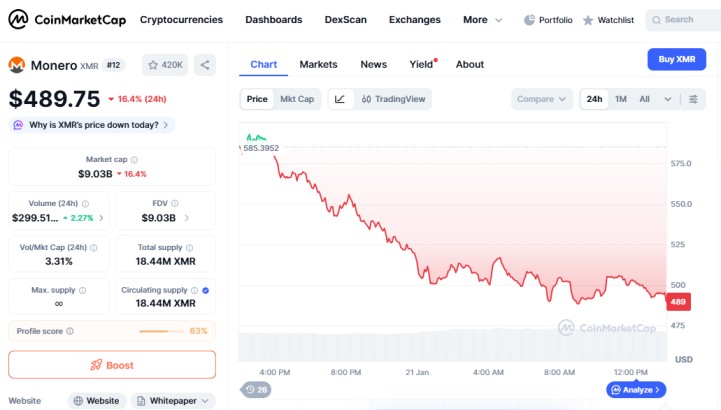The height and width of the screenshot is (410, 721).
Task: Select the Mkt Cap chart toggle
Action: tap(297, 99)
